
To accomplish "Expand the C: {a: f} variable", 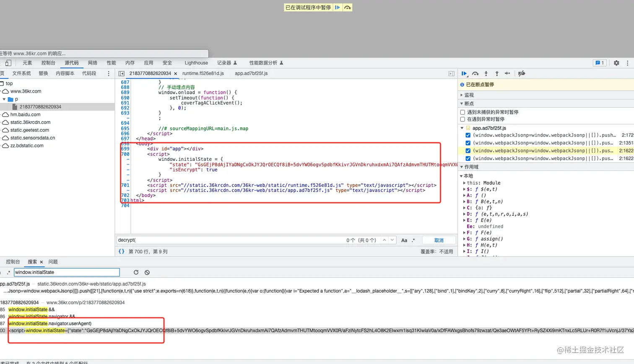I will (464, 208).
